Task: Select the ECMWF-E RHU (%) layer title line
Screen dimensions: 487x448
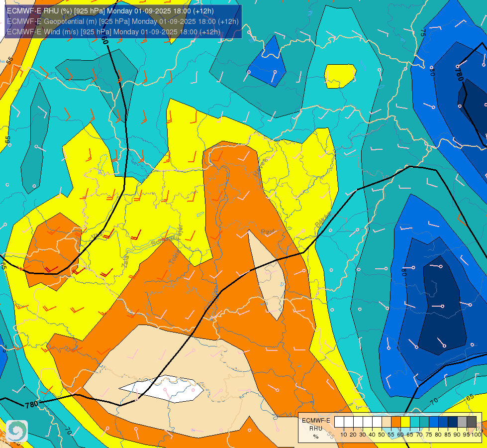Action: click(110, 11)
